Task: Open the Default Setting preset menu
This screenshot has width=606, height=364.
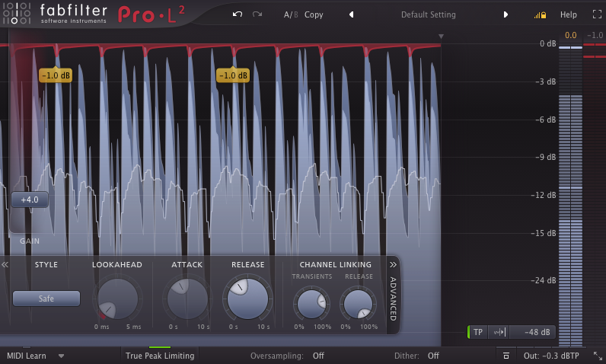Action: 428,14
